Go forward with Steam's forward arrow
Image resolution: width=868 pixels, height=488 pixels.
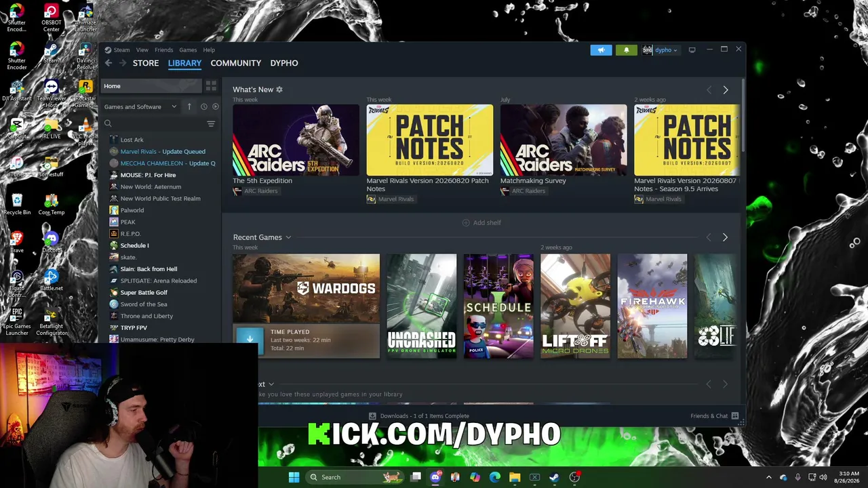tap(123, 63)
